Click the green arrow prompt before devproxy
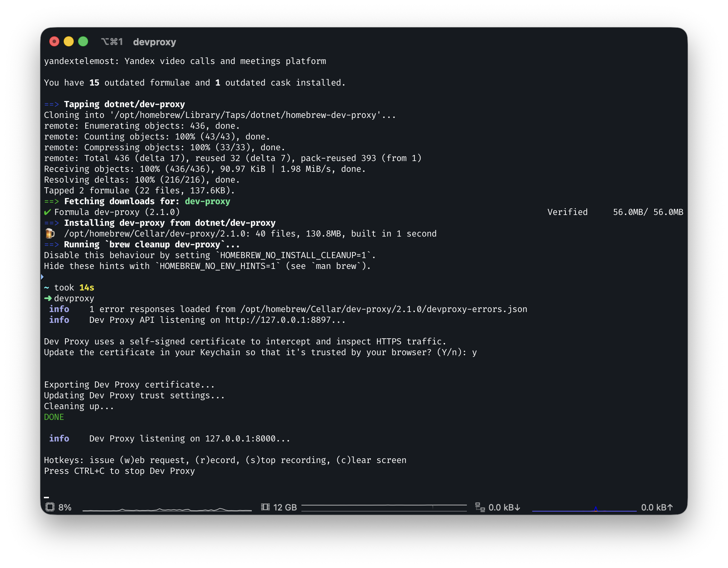728x568 pixels. [48, 298]
